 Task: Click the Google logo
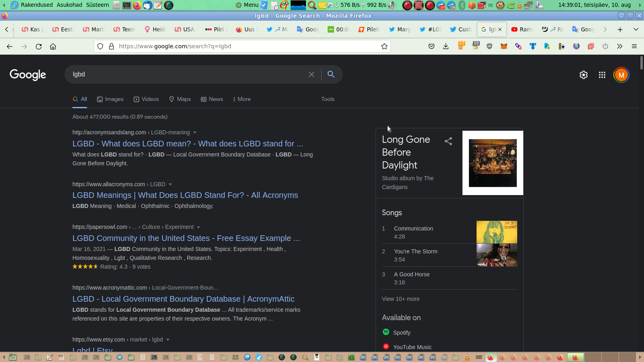[28, 74]
